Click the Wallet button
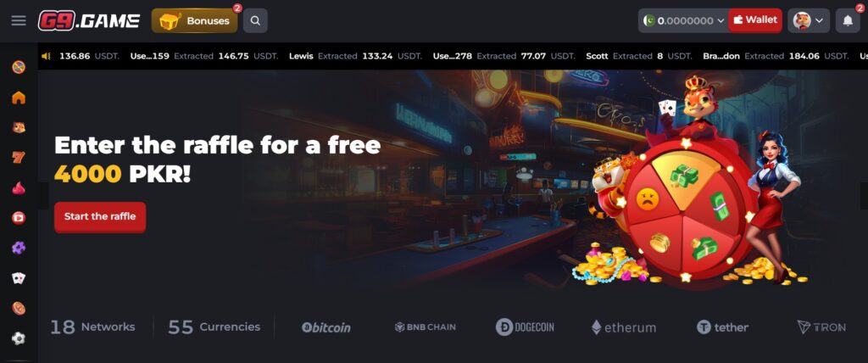 (x=755, y=20)
